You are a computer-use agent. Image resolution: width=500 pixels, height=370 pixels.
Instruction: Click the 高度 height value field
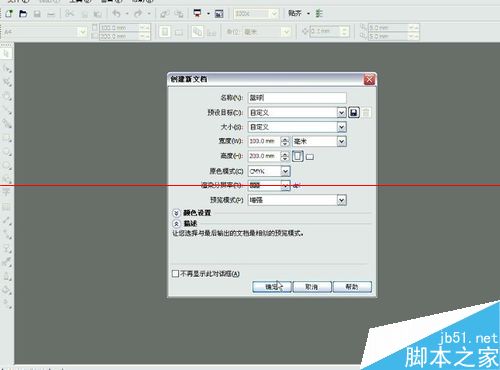[264, 156]
